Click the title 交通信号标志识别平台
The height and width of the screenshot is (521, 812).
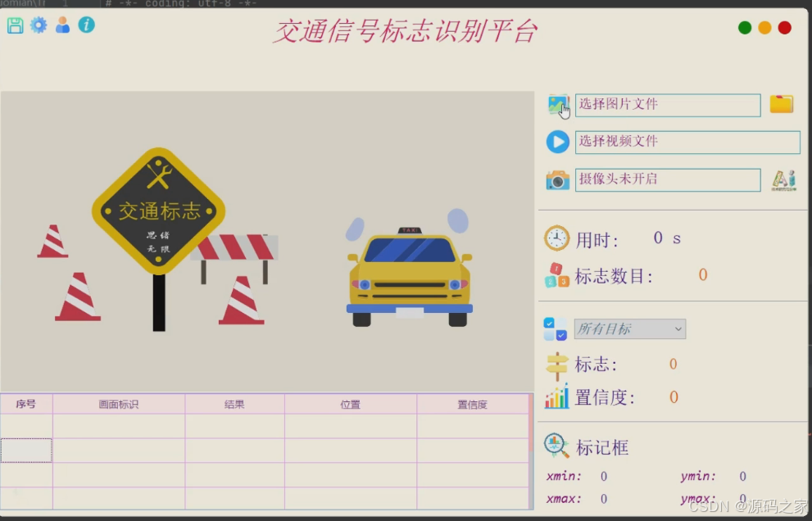pyautogui.click(x=406, y=31)
